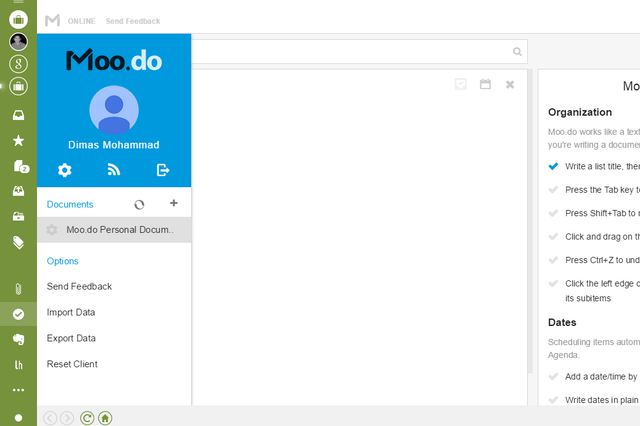Click the M logo in top bar
The width and height of the screenshot is (640, 426).
click(x=52, y=20)
